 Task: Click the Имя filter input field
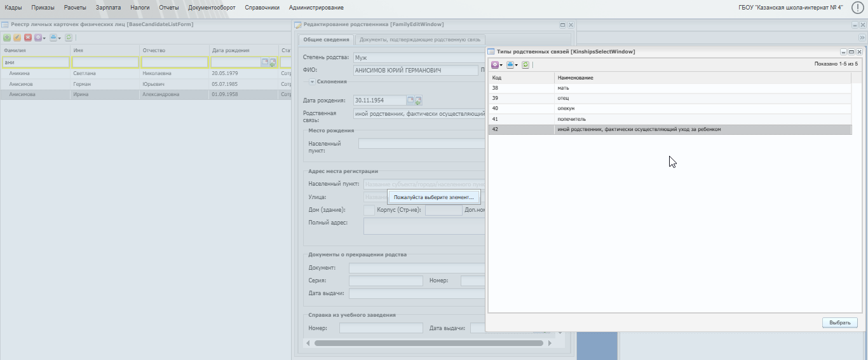pos(105,62)
